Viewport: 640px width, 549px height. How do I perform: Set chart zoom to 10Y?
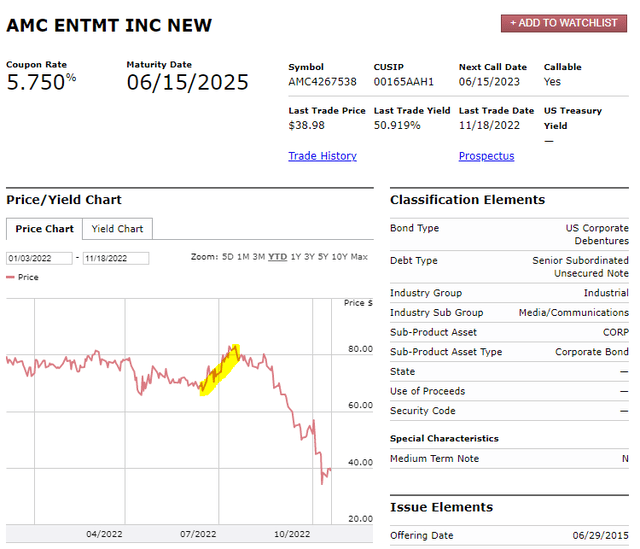(x=339, y=257)
